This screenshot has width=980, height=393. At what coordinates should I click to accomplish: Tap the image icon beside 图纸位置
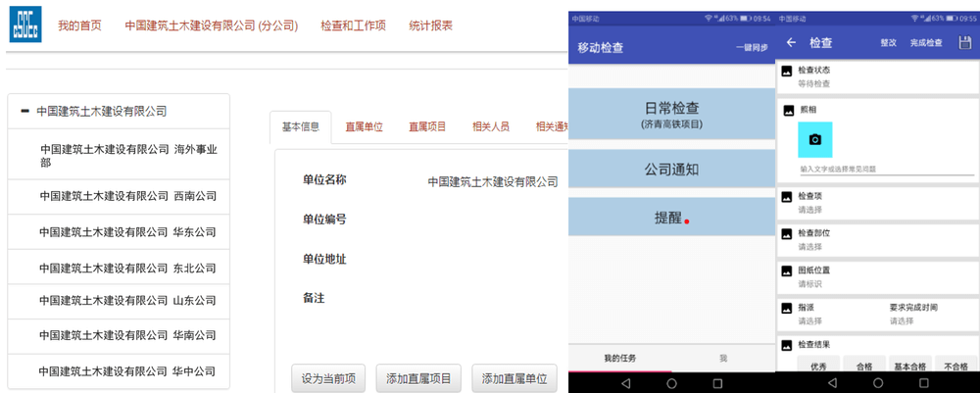(x=788, y=271)
